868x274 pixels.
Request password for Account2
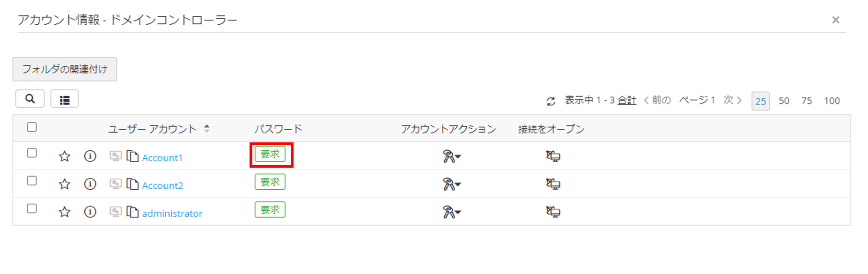(x=270, y=182)
